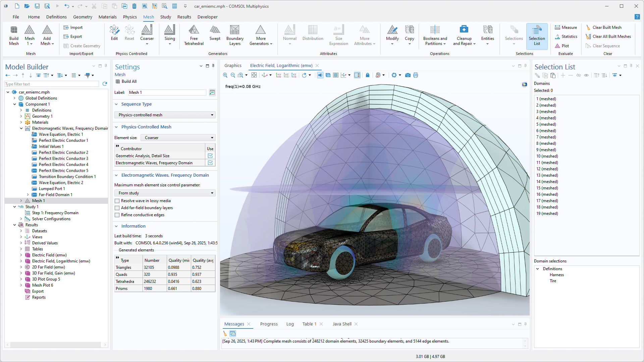
Task: Click the zoom in graphics icon
Action: point(225,75)
